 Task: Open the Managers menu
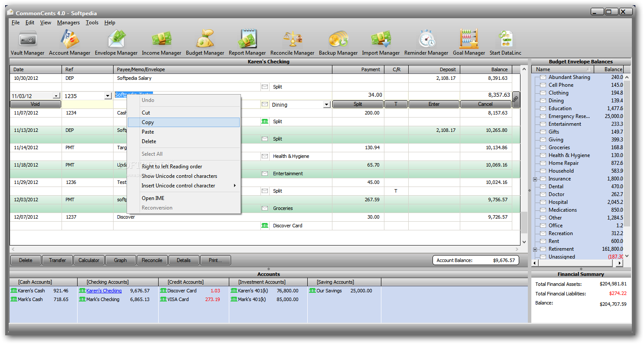point(68,23)
